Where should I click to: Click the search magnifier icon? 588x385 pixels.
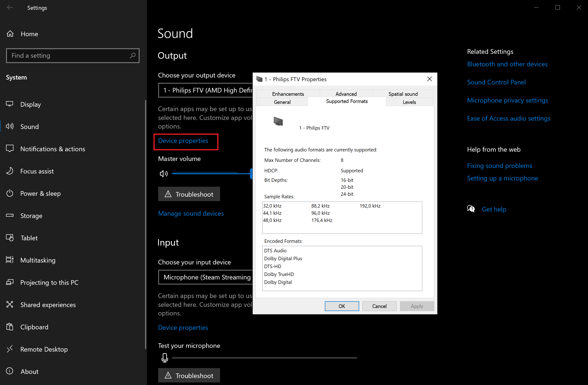pyautogui.click(x=133, y=55)
